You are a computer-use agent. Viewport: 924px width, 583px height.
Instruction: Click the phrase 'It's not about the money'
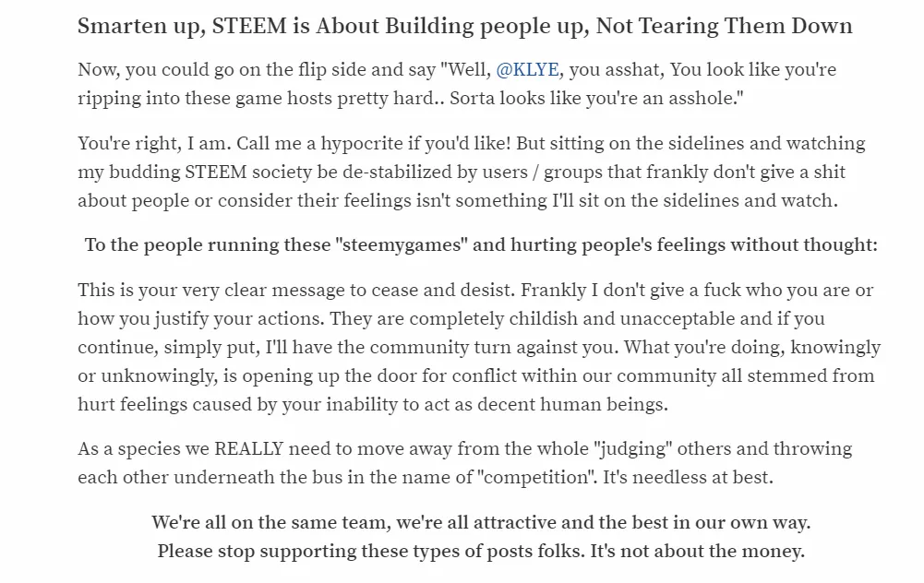[x=698, y=552]
